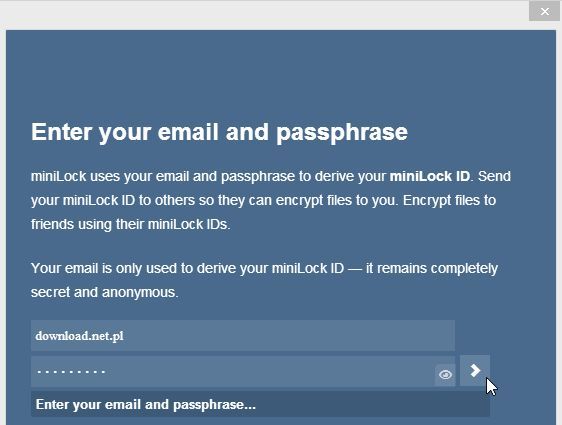Click the word 'passphrase' in the heading
The image size is (562, 425).
click(342, 133)
